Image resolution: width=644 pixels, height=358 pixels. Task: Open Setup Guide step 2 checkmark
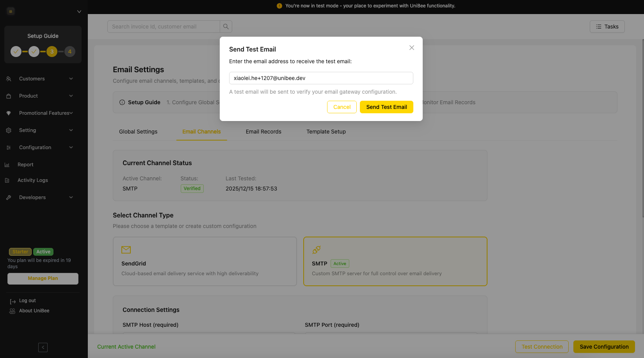34,52
